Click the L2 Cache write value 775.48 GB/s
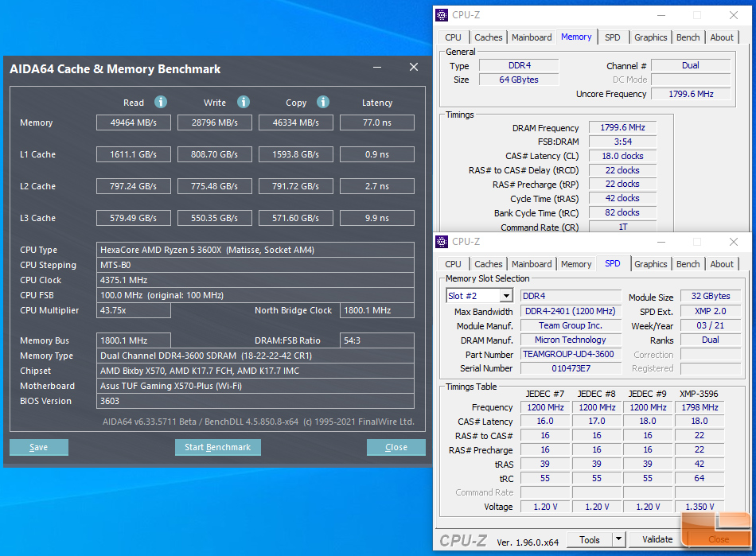Viewport: 756px width, 556px height. [x=215, y=186]
